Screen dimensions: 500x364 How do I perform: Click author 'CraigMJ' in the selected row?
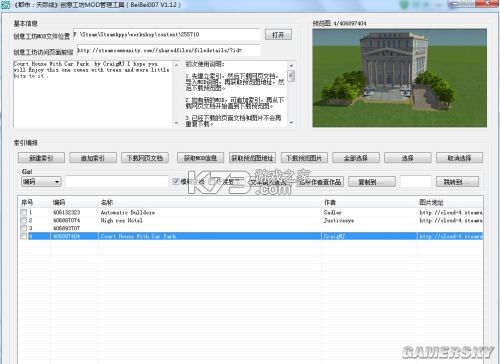334,236
